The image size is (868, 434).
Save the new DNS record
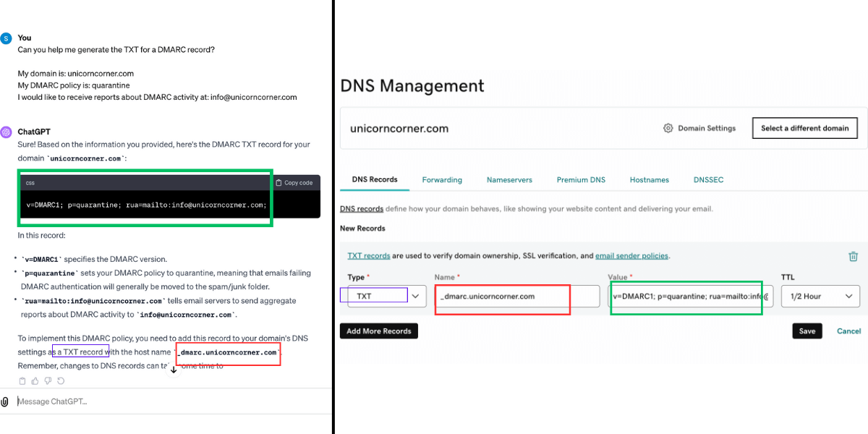(x=807, y=331)
